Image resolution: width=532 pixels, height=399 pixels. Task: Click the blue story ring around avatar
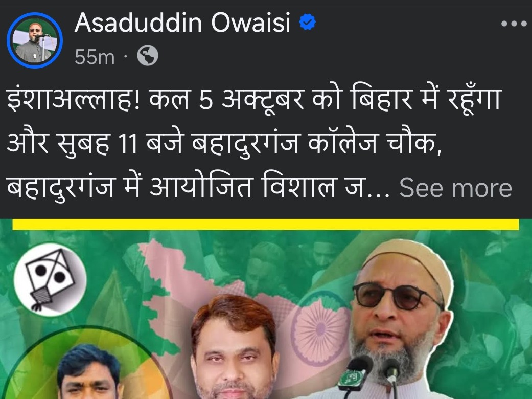point(35,40)
